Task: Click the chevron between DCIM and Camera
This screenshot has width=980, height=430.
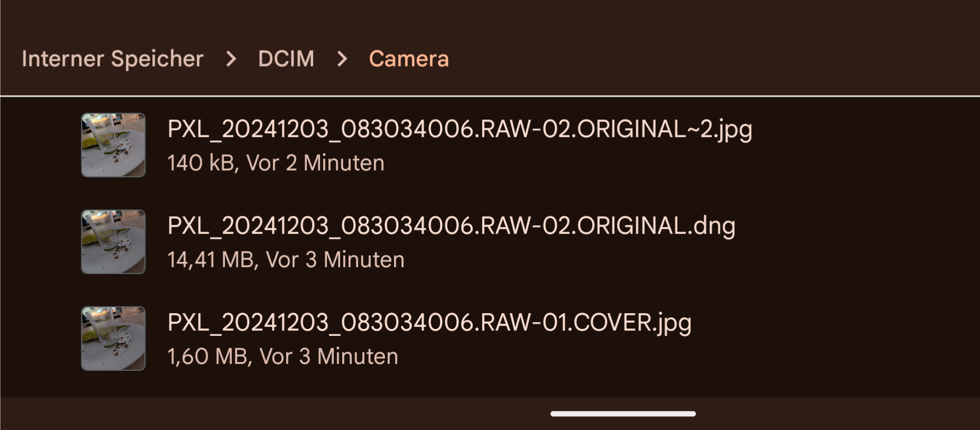Action: [342, 59]
